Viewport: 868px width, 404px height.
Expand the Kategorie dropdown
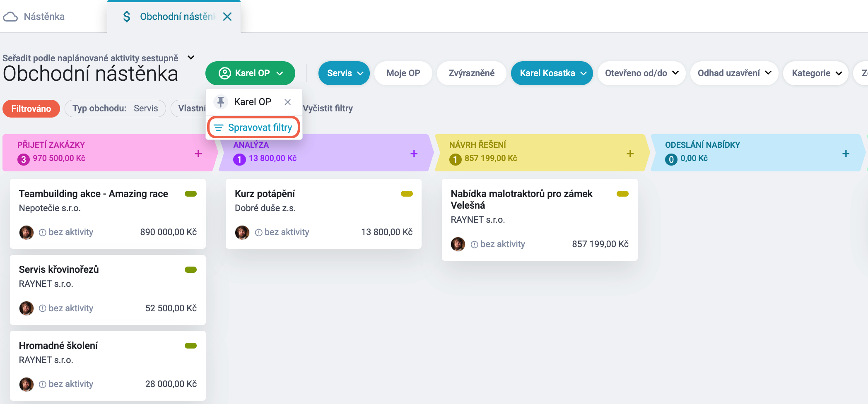[x=816, y=73]
